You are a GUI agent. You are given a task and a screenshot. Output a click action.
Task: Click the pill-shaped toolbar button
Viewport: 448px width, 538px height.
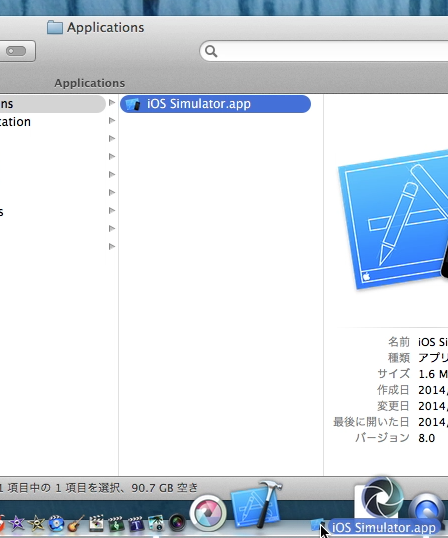pos(16,51)
